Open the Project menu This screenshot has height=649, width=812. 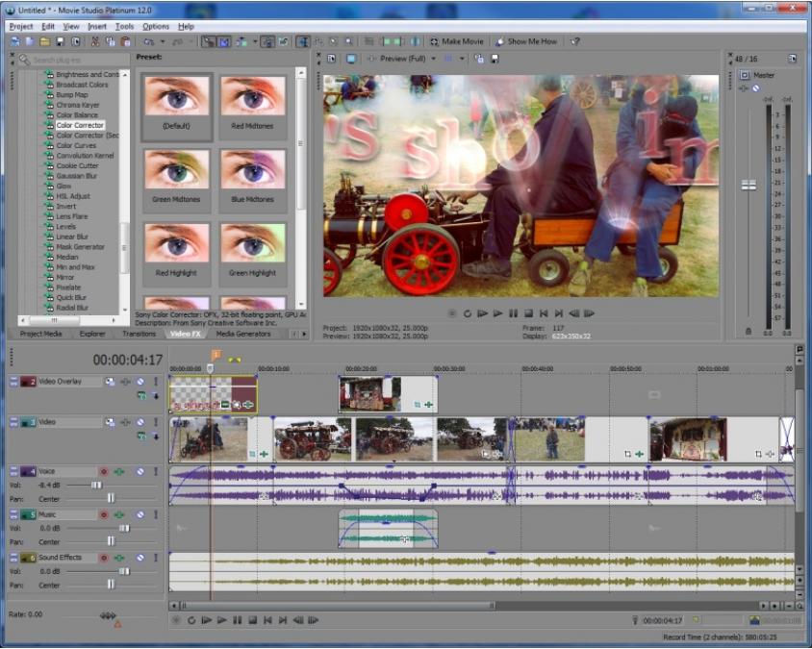click(x=21, y=26)
